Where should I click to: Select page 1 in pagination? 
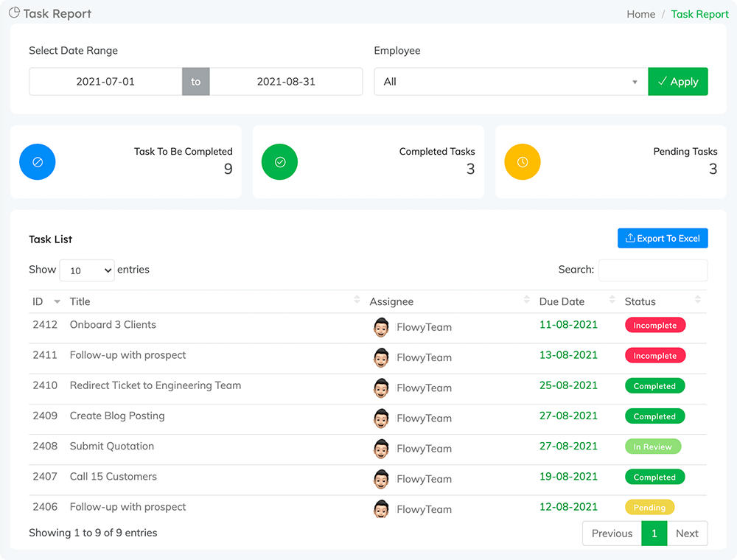click(x=654, y=533)
